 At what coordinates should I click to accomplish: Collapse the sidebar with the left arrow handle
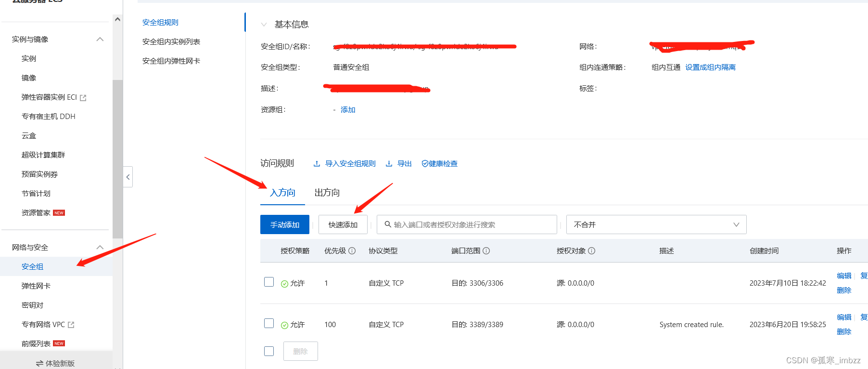[128, 177]
